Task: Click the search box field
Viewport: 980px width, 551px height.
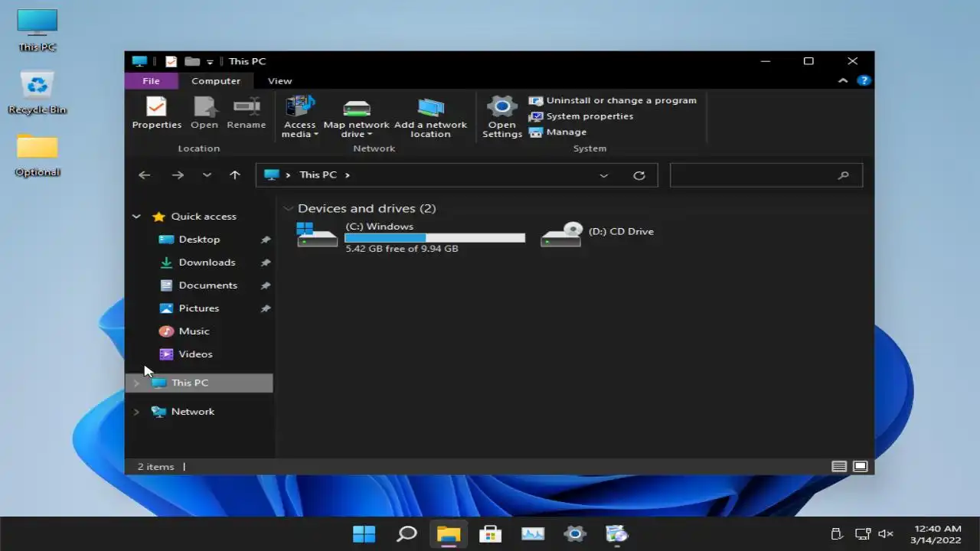Action: point(766,175)
